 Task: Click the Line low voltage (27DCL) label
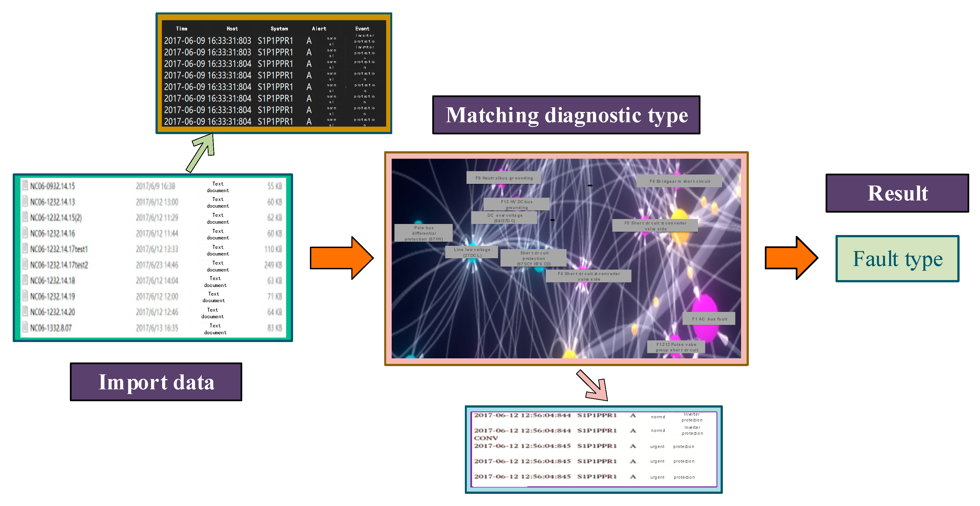pyautogui.click(x=472, y=252)
